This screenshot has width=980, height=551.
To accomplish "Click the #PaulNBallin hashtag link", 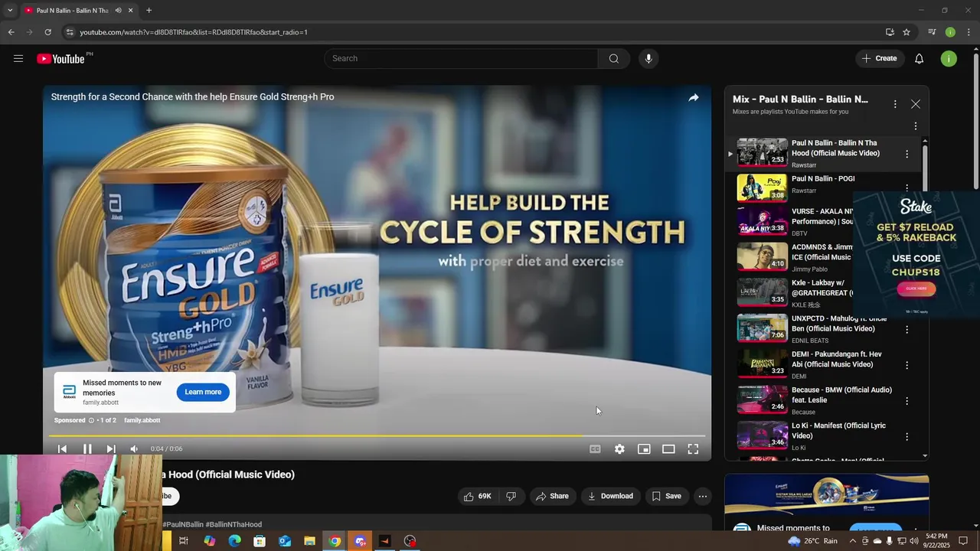I will (x=183, y=525).
